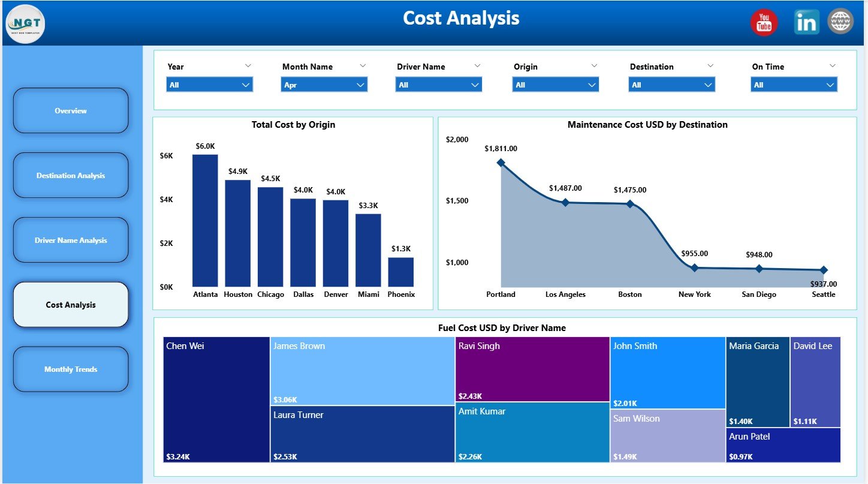Image resolution: width=868 pixels, height=484 pixels.
Task: Click the Ravi Singh segment in Fuel Cost chart
Action: tap(532, 369)
